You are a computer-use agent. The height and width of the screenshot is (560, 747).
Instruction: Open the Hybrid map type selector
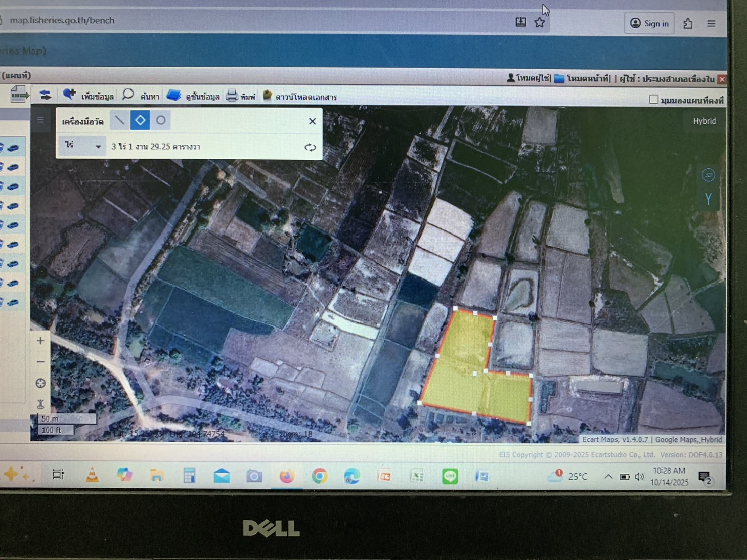click(704, 121)
